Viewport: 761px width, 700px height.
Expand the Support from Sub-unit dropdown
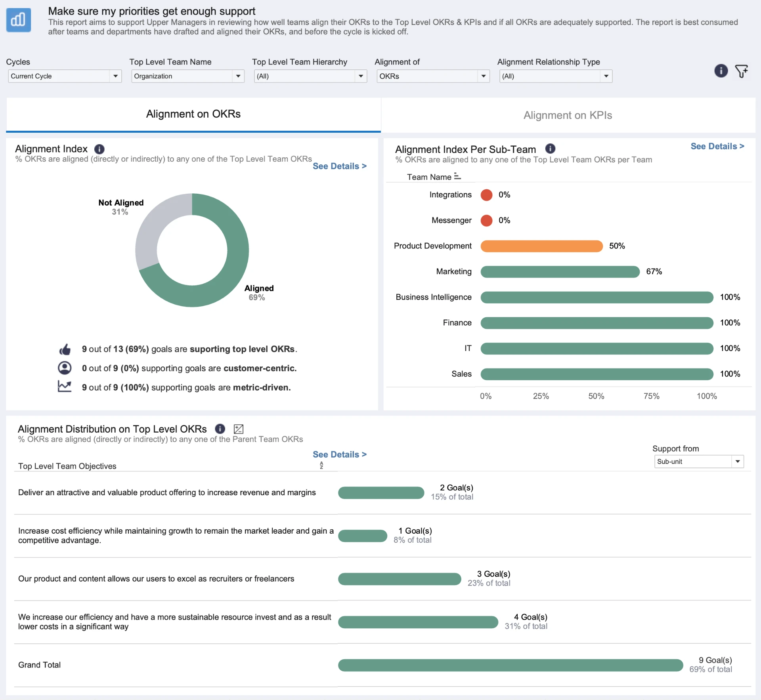(699, 462)
